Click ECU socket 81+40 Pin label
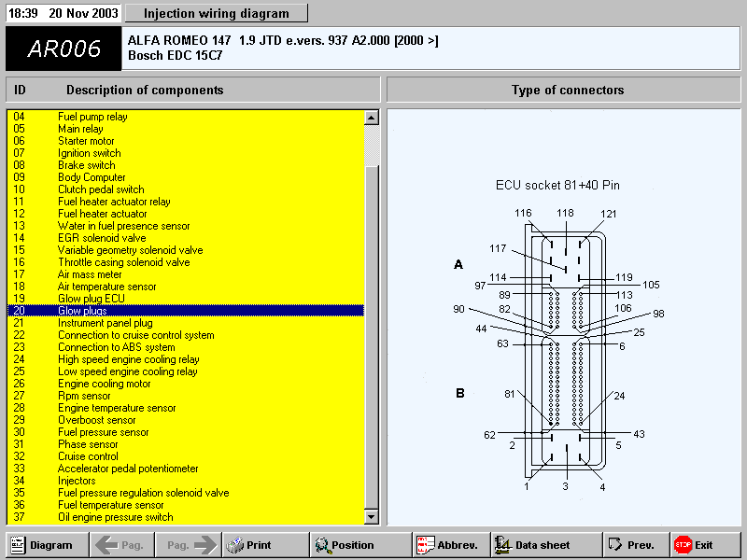Image resolution: width=747 pixels, height=560 pixels. click(x=557, y=185)
